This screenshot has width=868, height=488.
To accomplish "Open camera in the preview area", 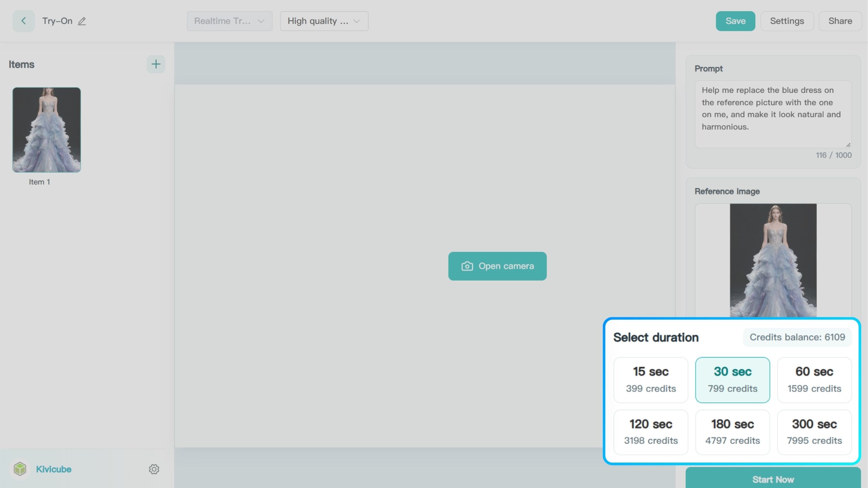I will pos(497,266).
